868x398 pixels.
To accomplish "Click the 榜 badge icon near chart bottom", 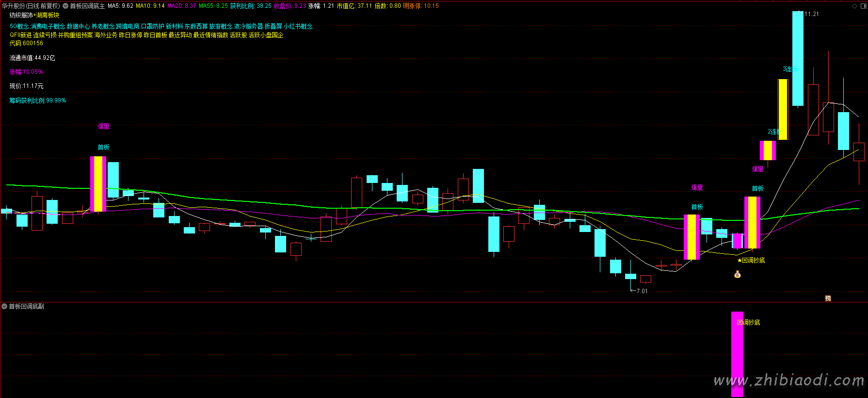I will coord(828,298).
